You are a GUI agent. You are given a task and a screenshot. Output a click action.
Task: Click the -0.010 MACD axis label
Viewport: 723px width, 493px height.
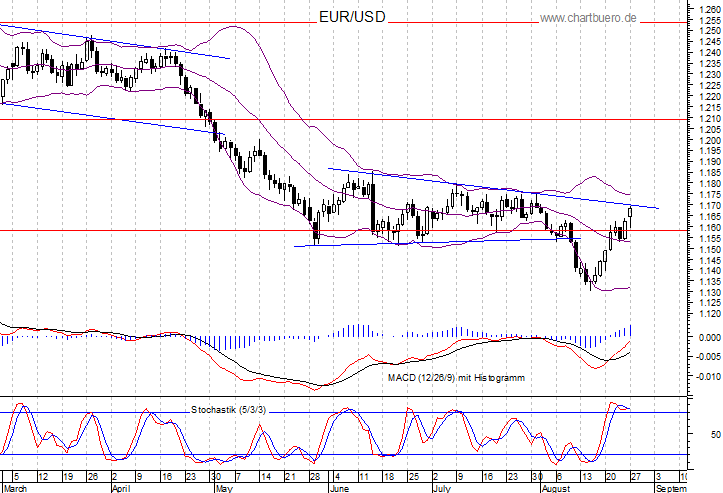(706, 377)
